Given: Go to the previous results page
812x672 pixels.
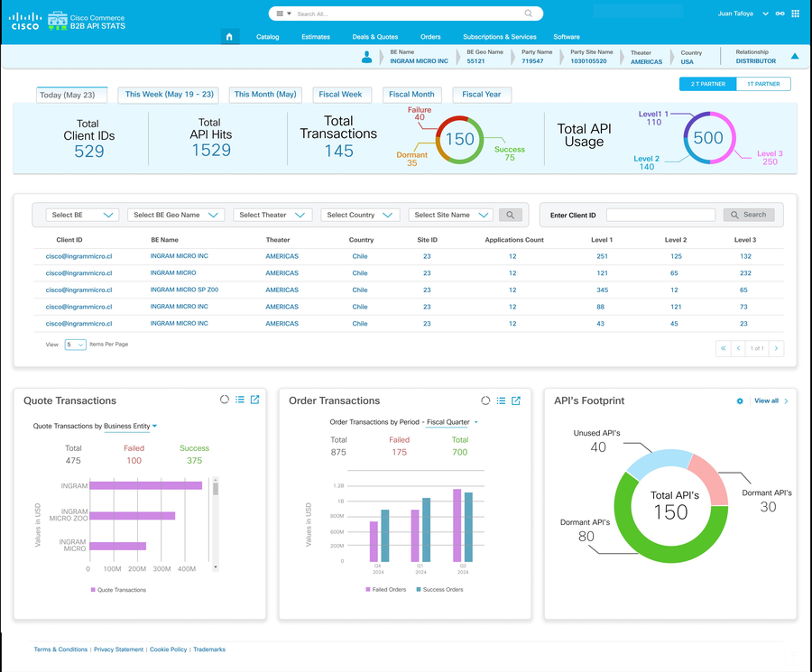Looking at the screenshot, I should [738, 348].
